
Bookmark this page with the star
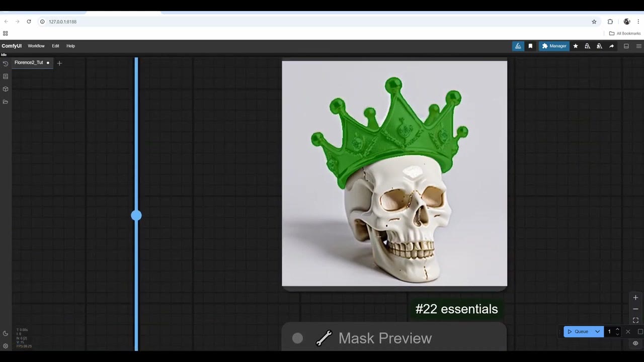click(594, 22)
